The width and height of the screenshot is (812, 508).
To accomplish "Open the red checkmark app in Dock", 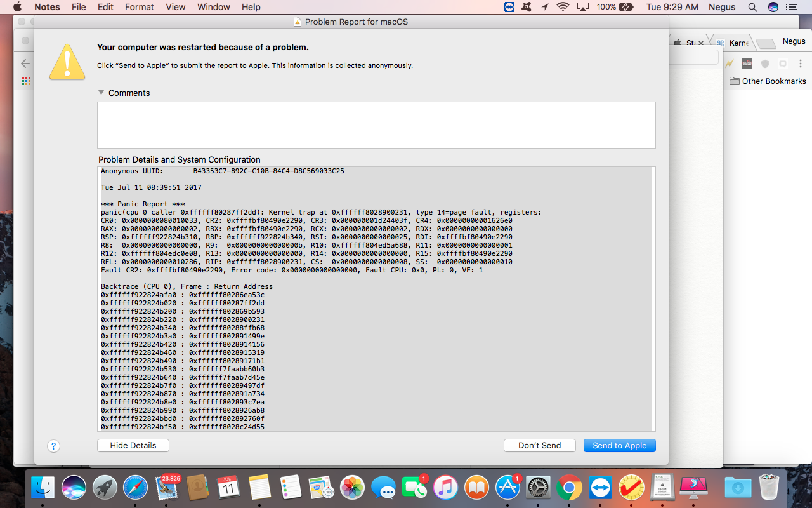I will (x=631, y=488).
